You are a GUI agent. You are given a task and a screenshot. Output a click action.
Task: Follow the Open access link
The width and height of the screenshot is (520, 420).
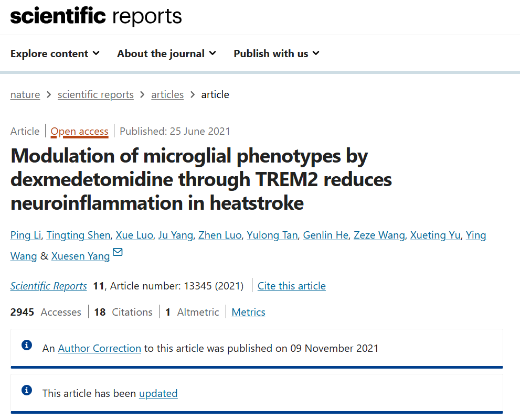(x=80, y=132)
